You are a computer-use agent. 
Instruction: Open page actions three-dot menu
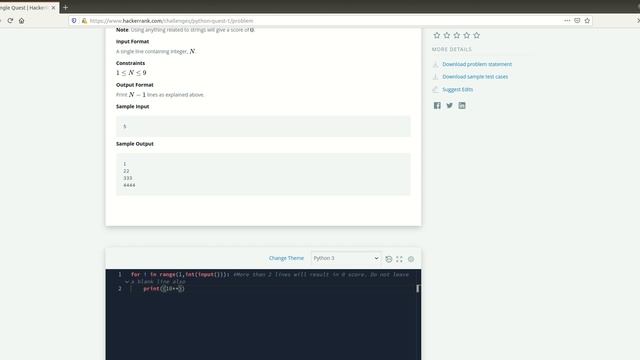click(x=567, y=20)
